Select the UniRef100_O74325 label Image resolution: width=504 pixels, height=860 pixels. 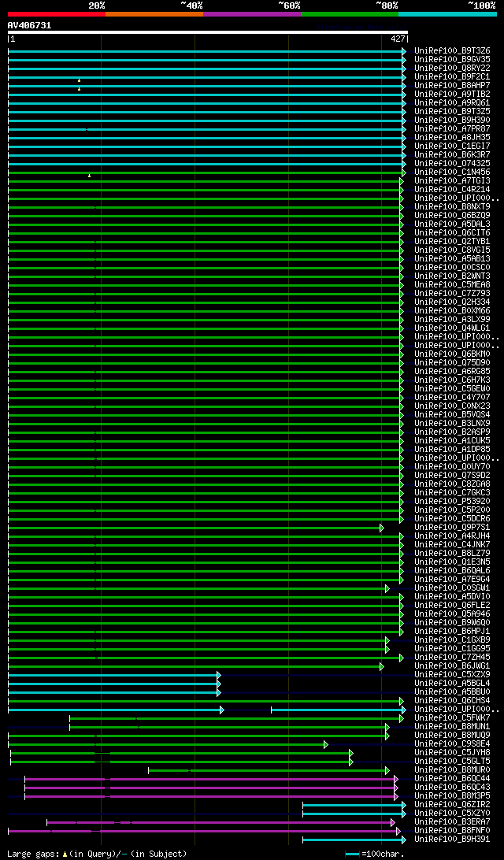[453, 164]
